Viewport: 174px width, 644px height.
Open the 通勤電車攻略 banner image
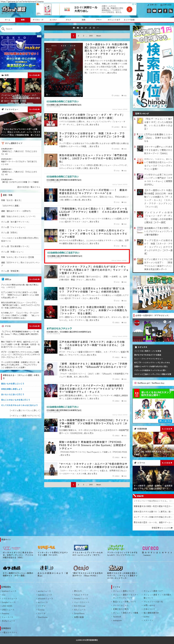click(153, 293)
